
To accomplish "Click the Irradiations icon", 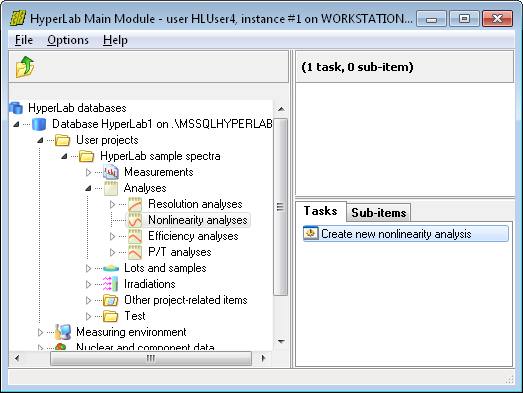I will [110, 284].
